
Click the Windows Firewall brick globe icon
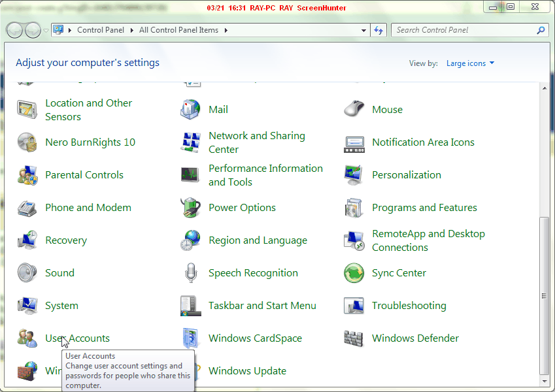[27, 371]
